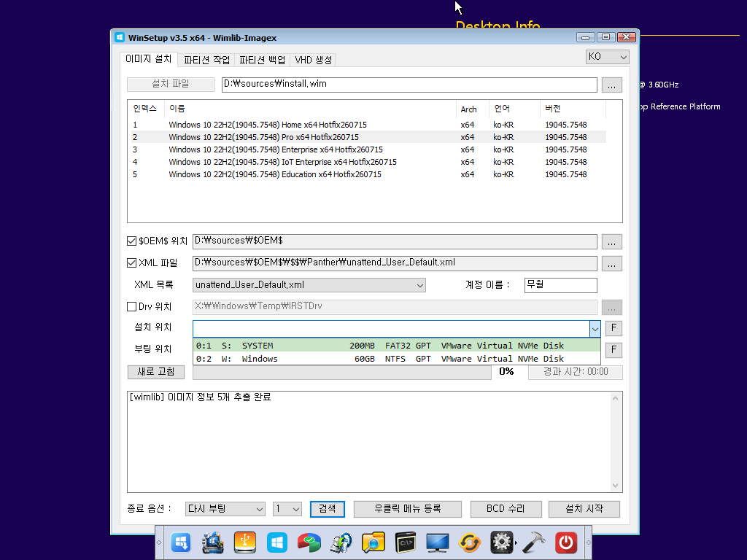Image resolution: width=747 pixels, height=560 pixels.
Task: Select the Windows 10 Enterprise x64 row
Action: click(368, 149)
